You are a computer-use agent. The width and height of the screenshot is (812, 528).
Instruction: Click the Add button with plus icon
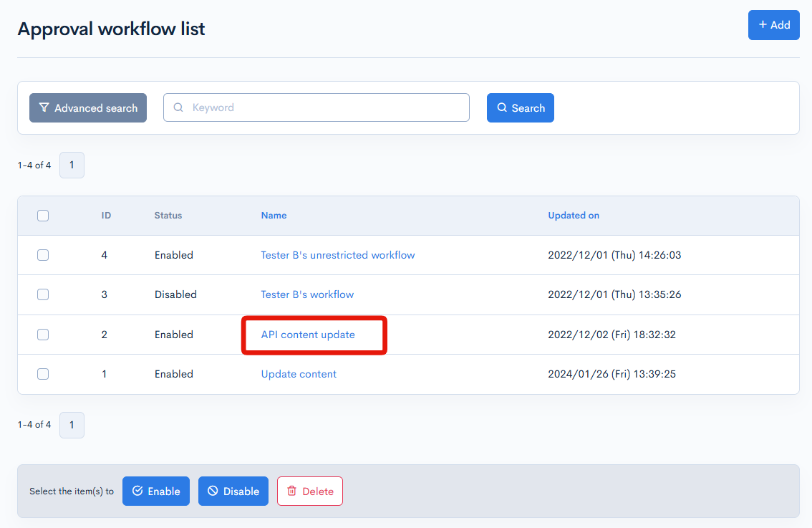click(773, 25)
